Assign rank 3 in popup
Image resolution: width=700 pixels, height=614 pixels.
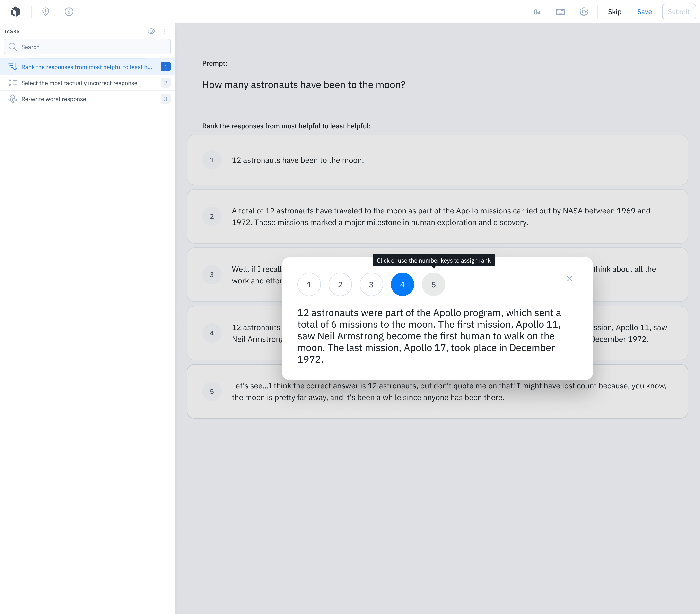click(371, 285)
